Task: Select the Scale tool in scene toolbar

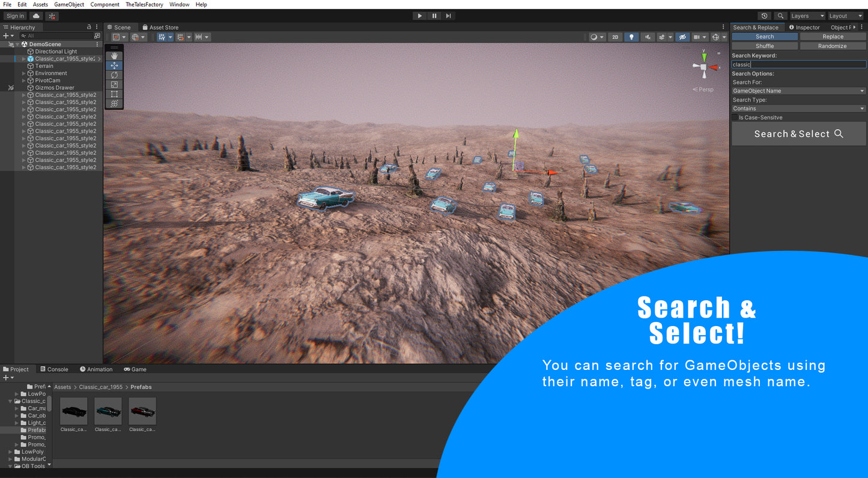Action: pos(114,85)
